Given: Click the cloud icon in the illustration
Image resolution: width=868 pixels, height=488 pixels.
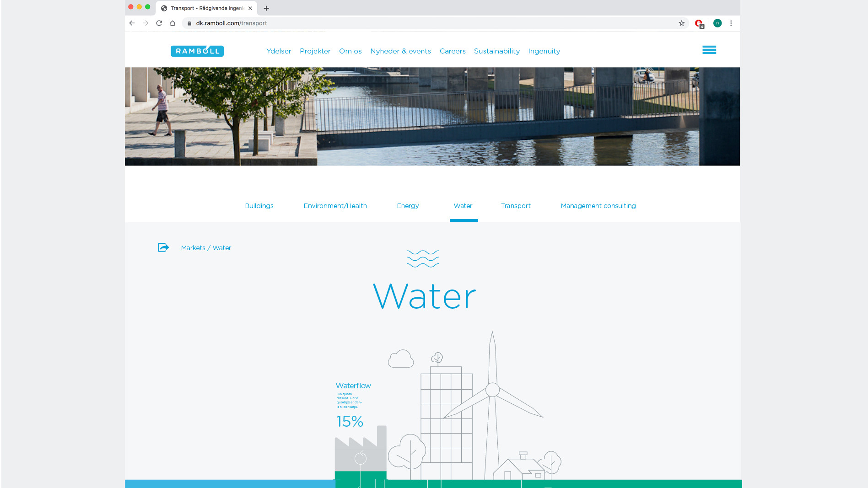Looking at the screenshot, I should [401, 359].
